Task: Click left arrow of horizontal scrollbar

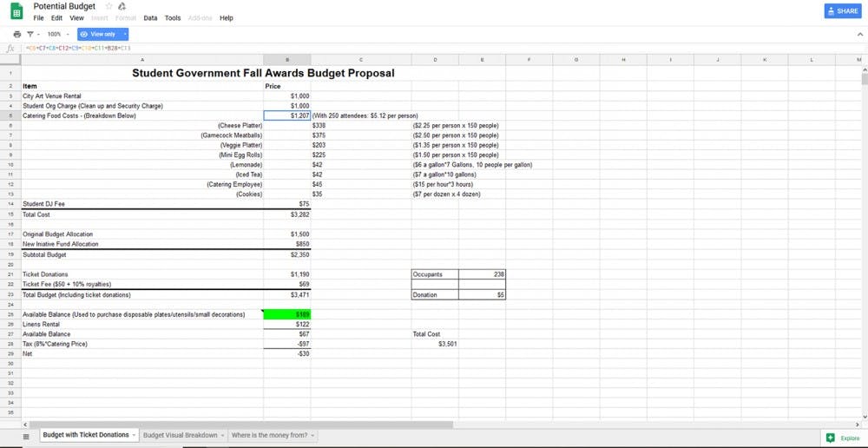Action: click(x=25, y=425)
